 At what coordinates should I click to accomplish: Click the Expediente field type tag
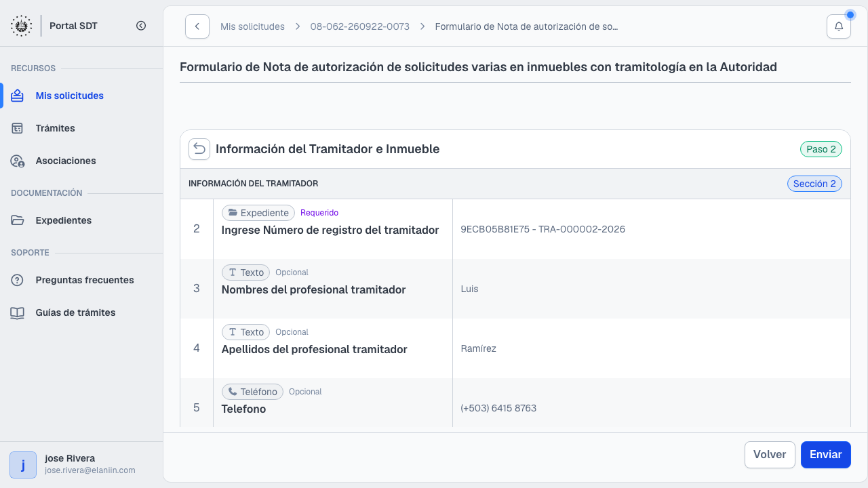[258, 213]
